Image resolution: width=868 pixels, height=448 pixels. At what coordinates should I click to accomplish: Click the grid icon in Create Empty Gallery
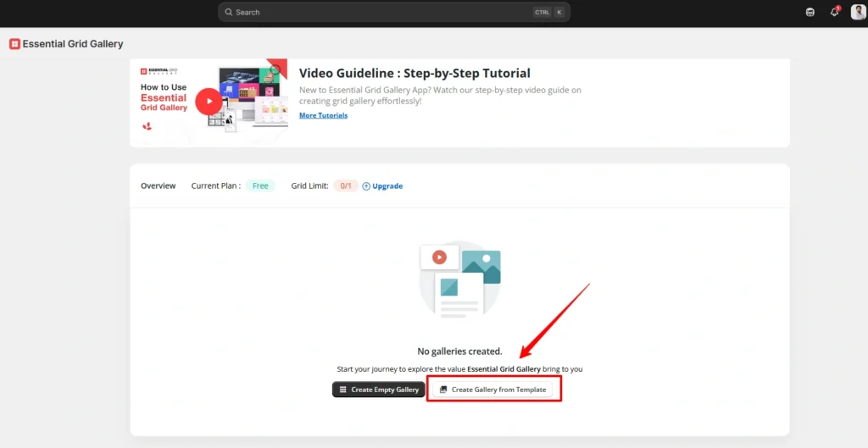point(342,390)
